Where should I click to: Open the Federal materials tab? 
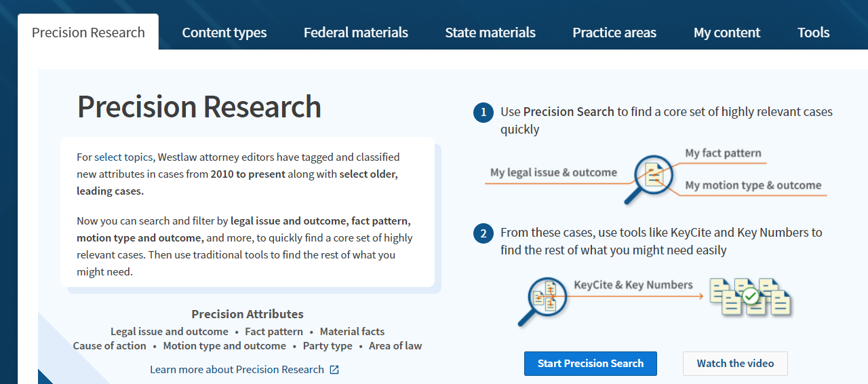(x=356, y=33)
